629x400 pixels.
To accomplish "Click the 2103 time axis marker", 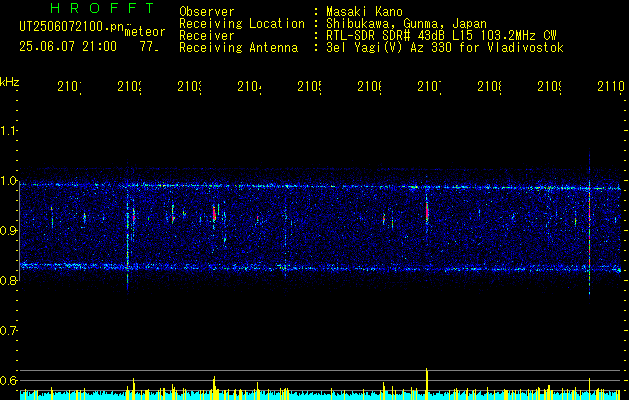I will (x=189, y=87).
